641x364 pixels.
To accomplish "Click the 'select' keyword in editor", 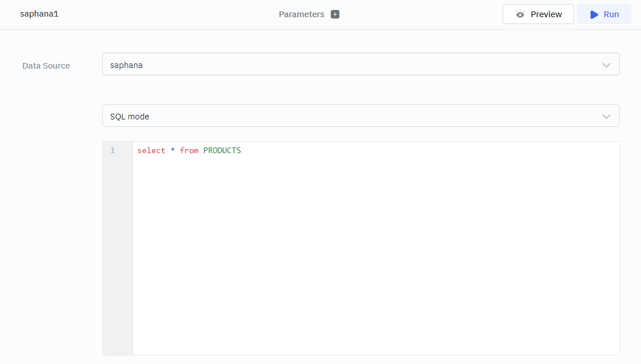I will [151, 151].
